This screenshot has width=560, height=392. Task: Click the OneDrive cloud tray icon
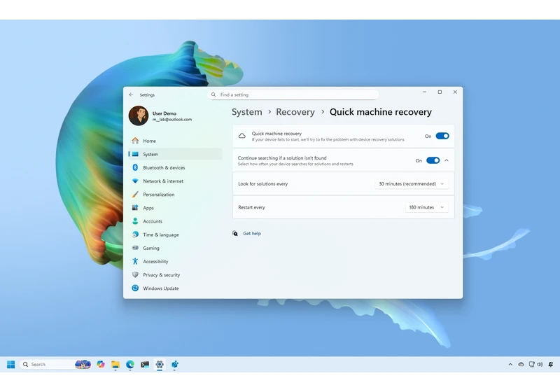coord(521,364)
